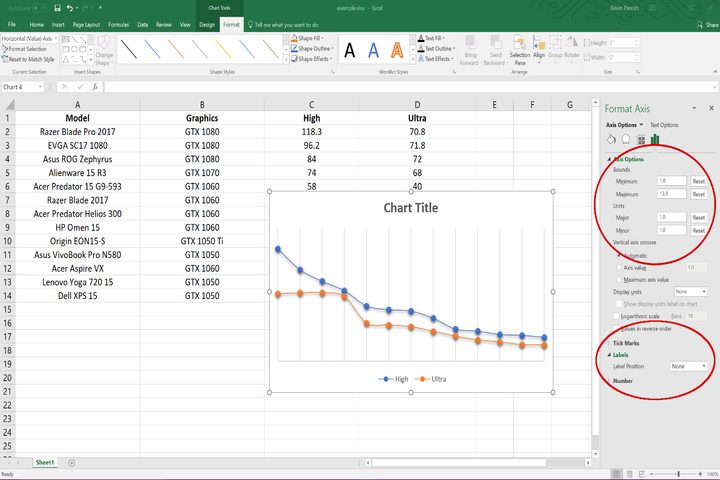Click the Change Shape icon
720x480 pixels.
[104, 50]
